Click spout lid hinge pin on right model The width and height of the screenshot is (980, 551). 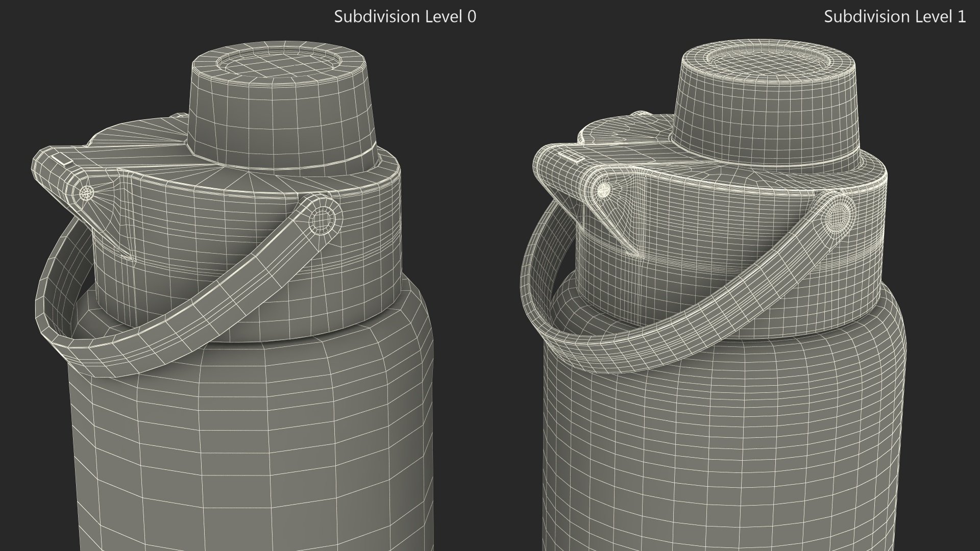[604, 190]
